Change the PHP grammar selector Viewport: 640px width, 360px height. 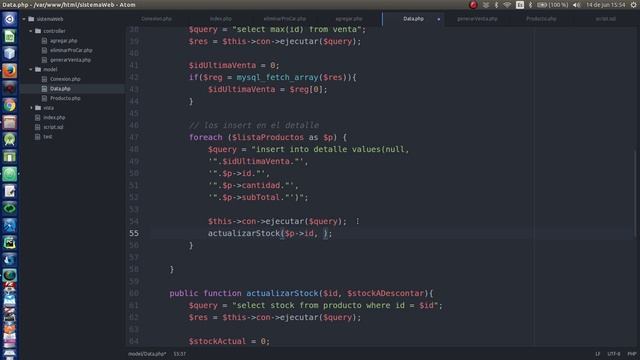point(632,354)
